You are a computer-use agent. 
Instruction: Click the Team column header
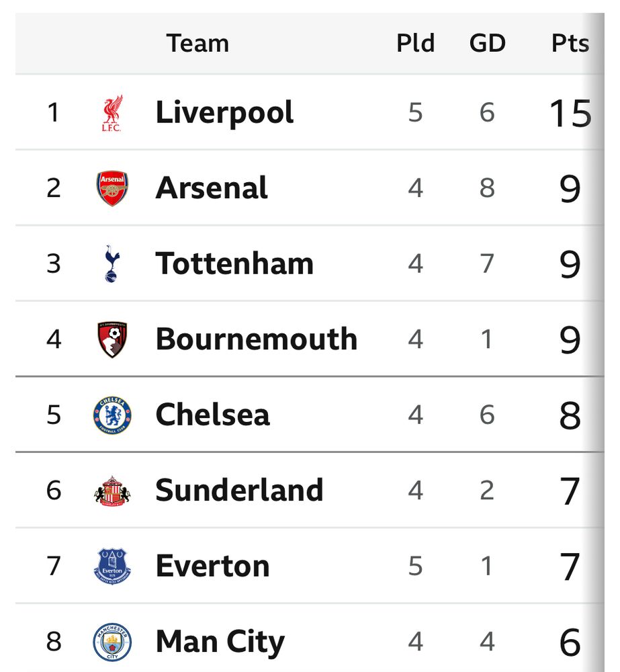tap(197, 44)
